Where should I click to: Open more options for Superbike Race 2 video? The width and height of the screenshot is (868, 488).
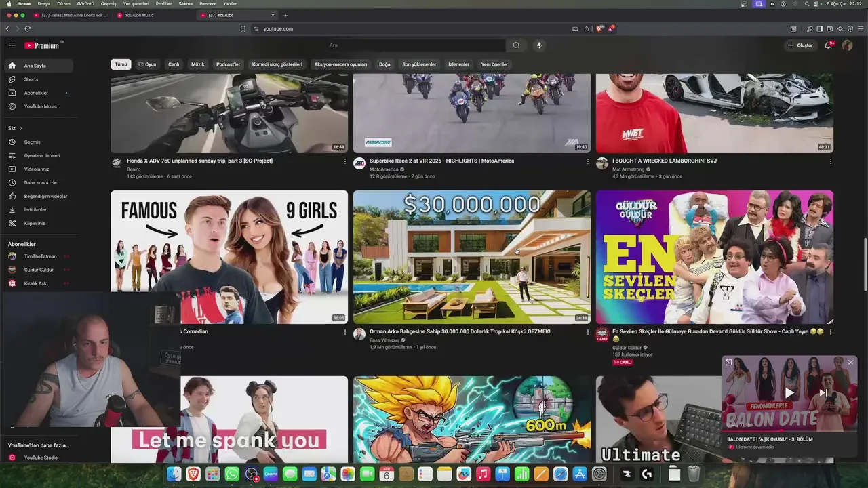click(x=587, y=161)
